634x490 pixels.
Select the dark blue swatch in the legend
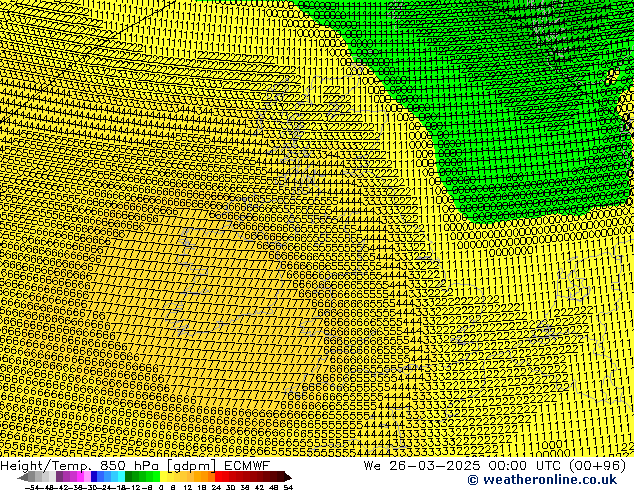(x=94, y=476)
